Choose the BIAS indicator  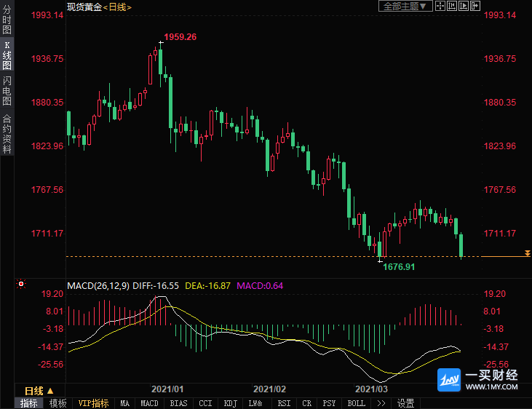pos(178,403)
